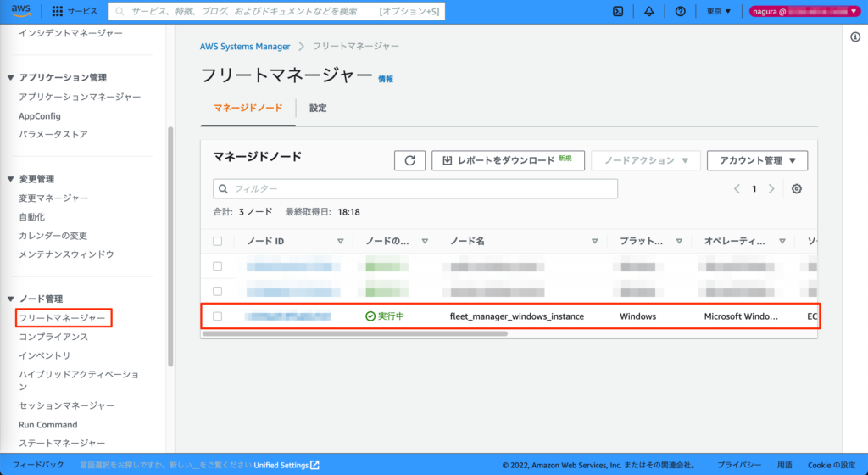Viewport: 868px width, 475px height.
Task: Open インベントリ in sidebar
Action: tap(45, 355)
